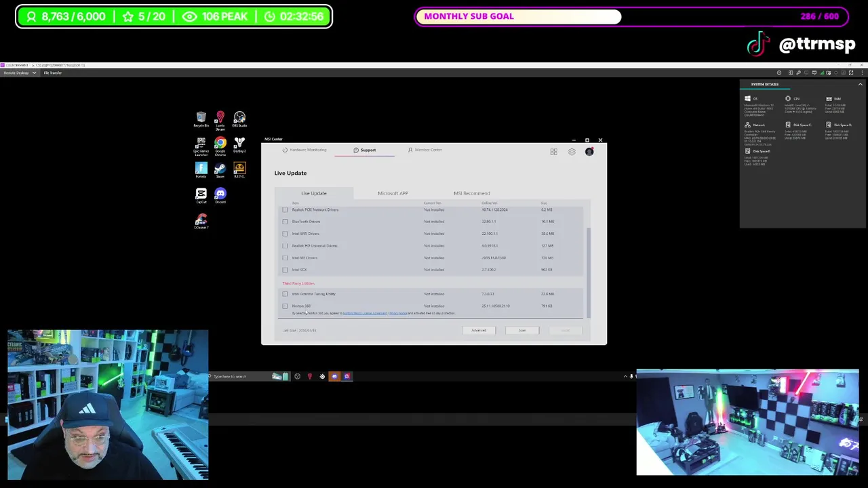The height and width of the screenshot is (488, 868).
Task: Select the Live Update sub-tab
Action: (314, 193)
